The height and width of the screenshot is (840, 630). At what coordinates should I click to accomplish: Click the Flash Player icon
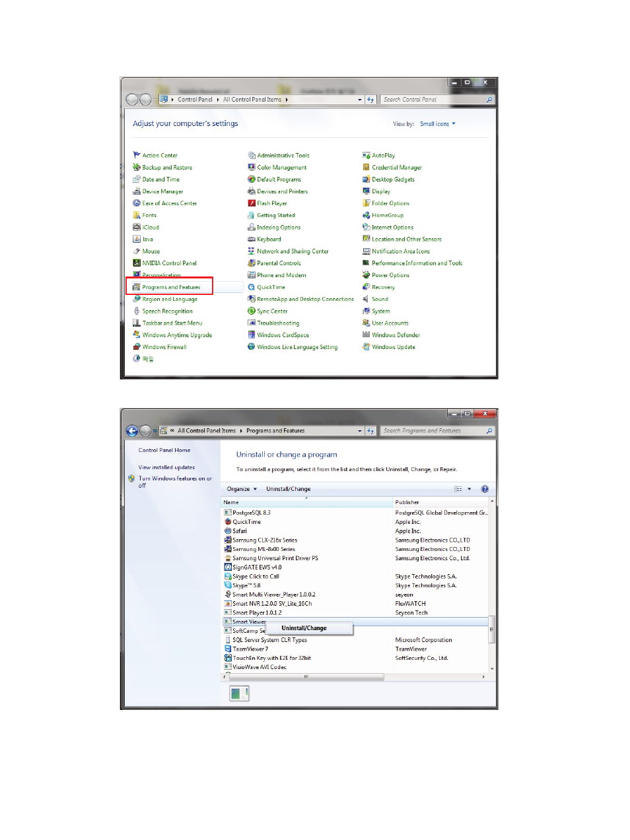[x=252, y=203]
